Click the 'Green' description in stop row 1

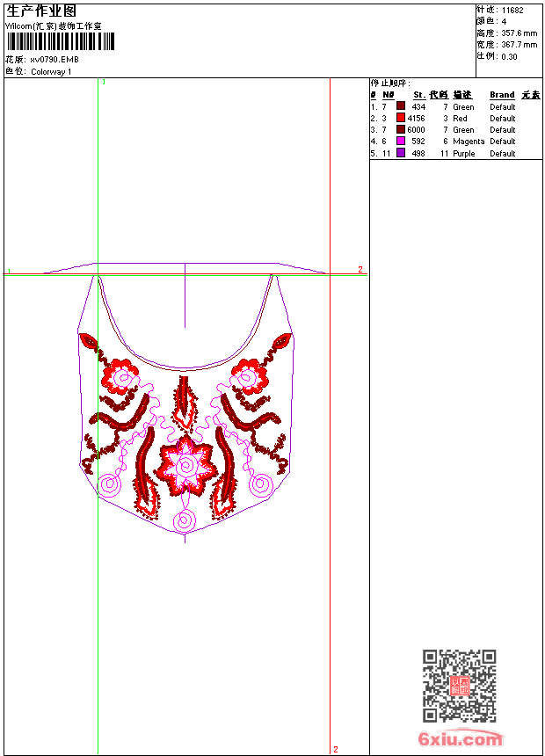463,107
